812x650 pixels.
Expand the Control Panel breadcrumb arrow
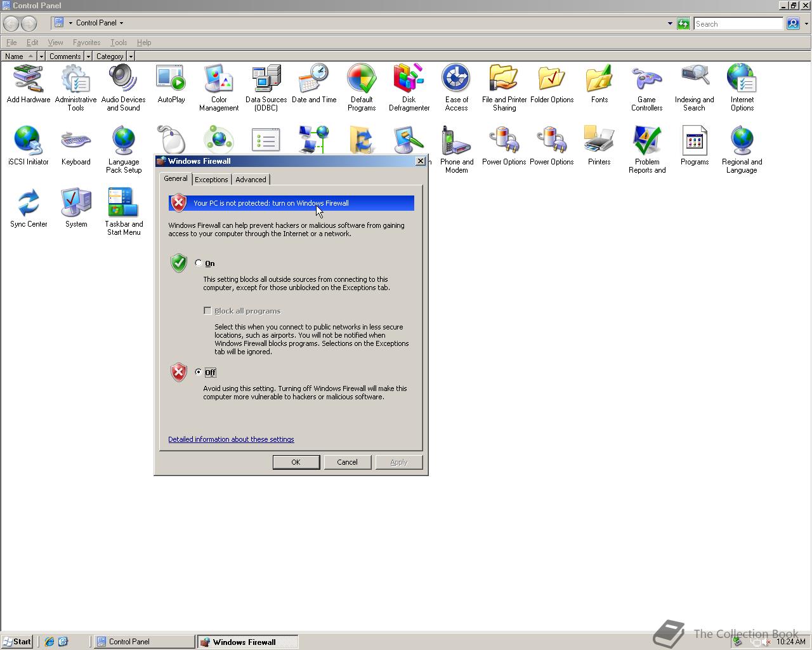121,23
